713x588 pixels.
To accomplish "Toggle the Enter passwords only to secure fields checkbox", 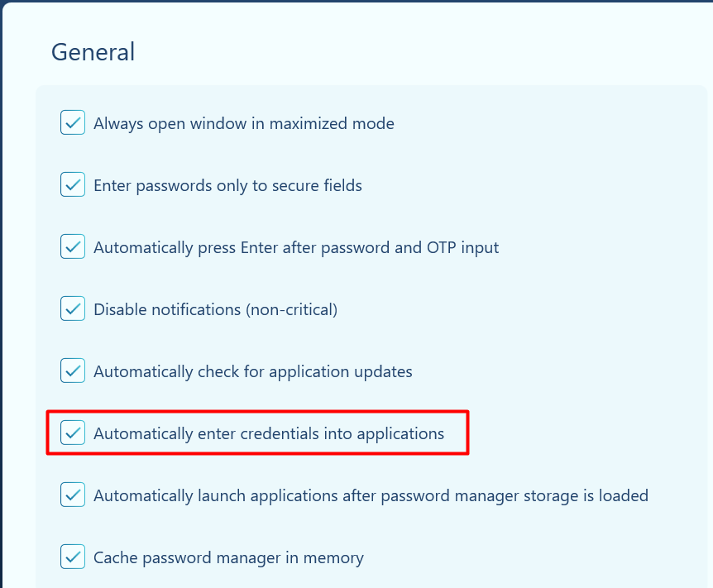I will [73, 185].
